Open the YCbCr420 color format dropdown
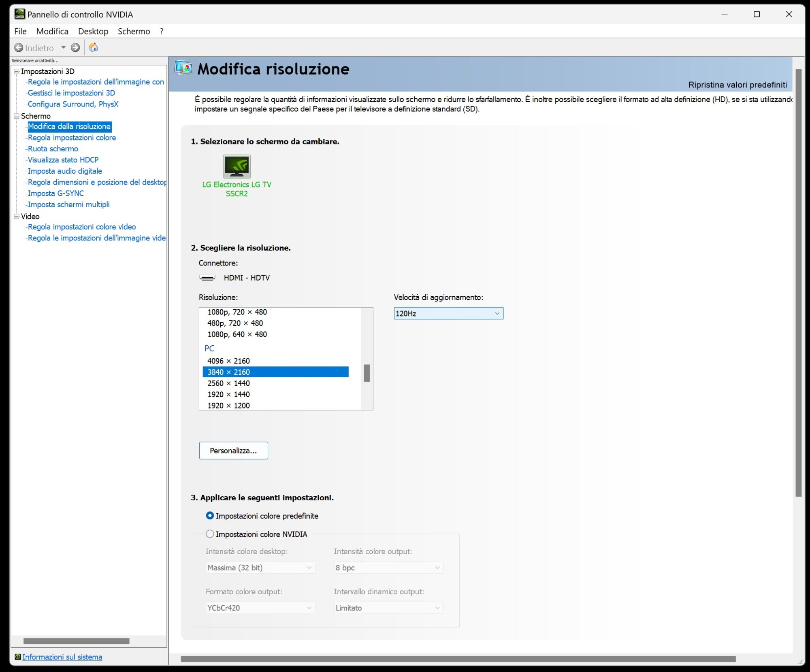 260,608
